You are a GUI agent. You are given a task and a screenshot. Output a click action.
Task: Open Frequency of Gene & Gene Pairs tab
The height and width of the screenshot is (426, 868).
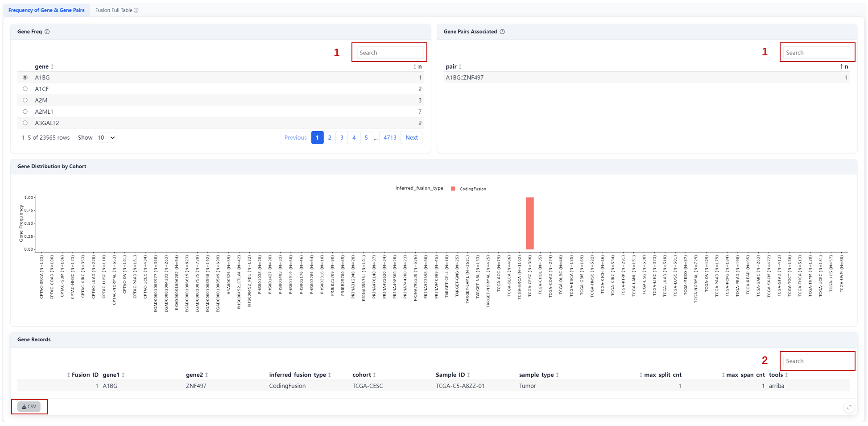(x=46, y=10)
